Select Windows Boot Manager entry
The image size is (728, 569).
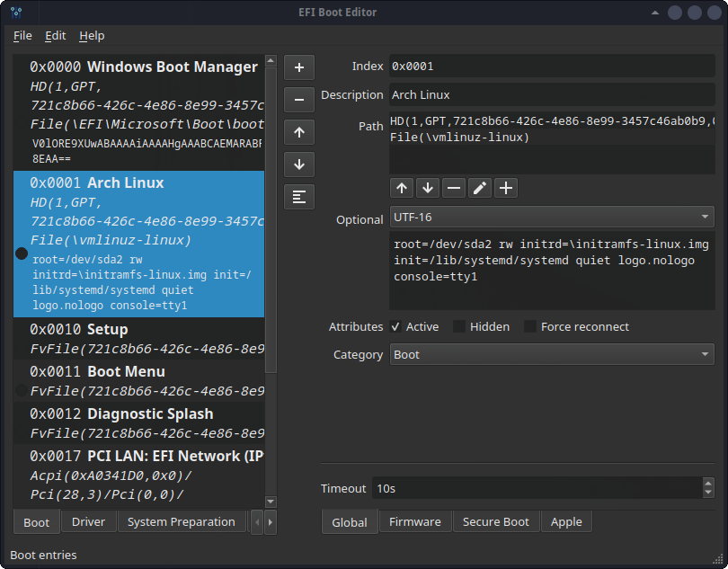(138, 113)
